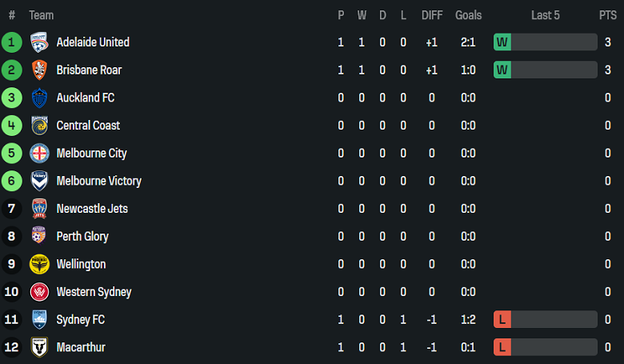Click the Melbourne City team logo

39,154
